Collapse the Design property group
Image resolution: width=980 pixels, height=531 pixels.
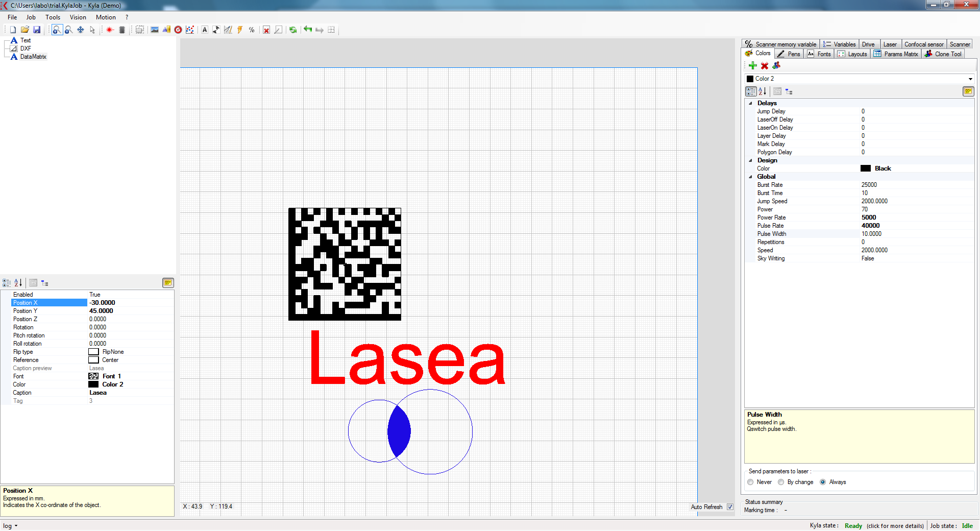(750, 160)
